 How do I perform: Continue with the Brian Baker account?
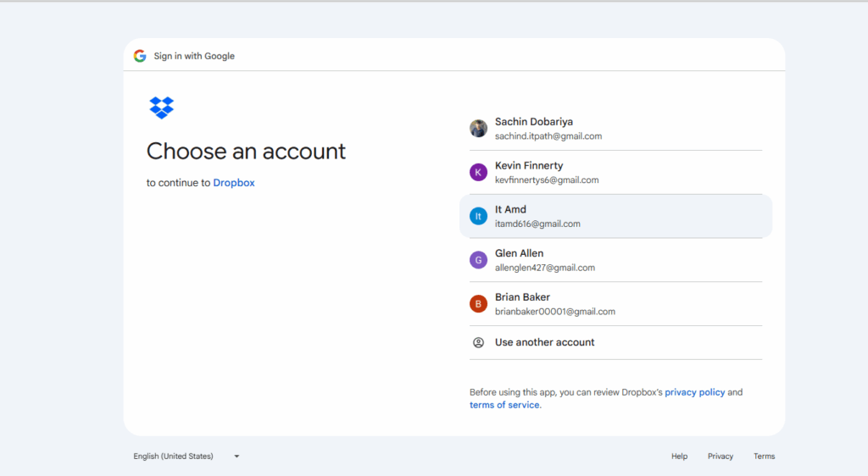(615, 303)
